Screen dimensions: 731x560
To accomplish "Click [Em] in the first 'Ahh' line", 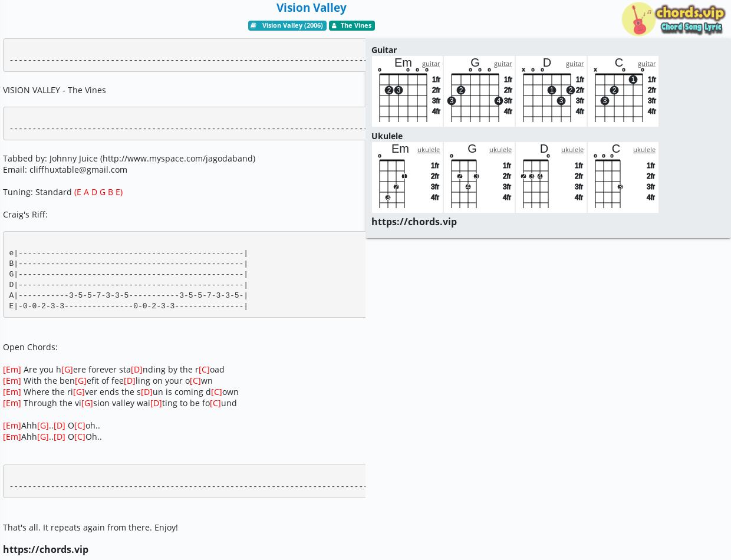I will (x=12, y=426).
